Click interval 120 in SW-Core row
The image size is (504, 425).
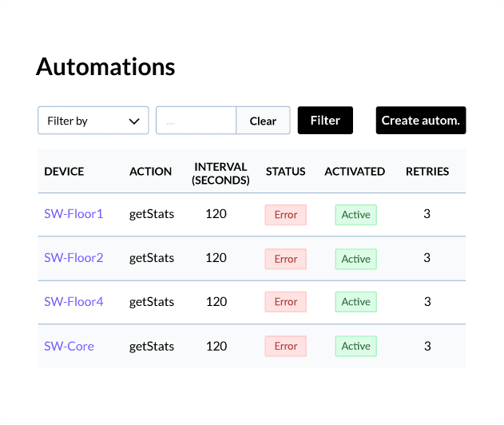(216, 346)
